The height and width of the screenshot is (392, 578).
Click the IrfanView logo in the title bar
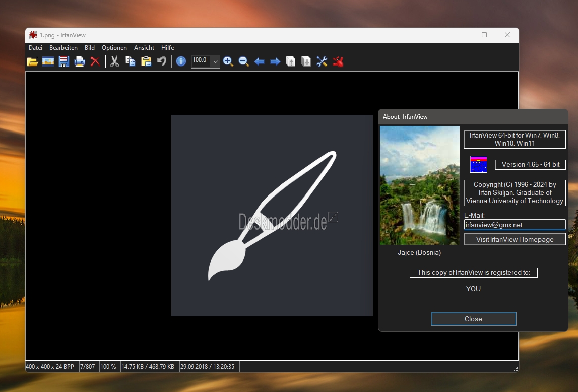(33, 35)
